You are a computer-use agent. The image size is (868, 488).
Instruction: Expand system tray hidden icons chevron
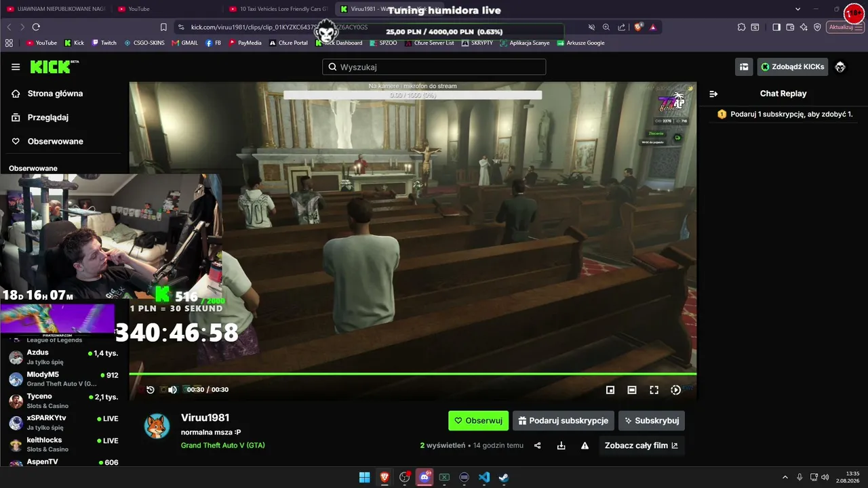tap(785, 477)
